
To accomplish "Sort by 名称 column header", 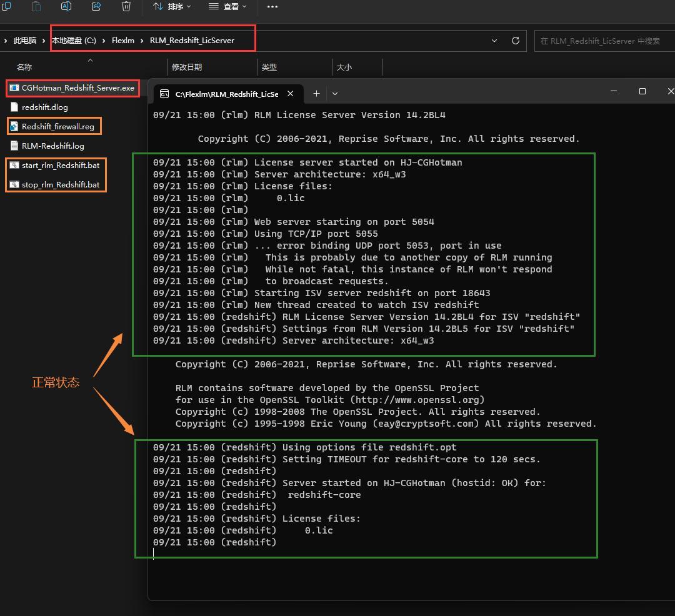I will pyautogui.click(x=24, y=67).
